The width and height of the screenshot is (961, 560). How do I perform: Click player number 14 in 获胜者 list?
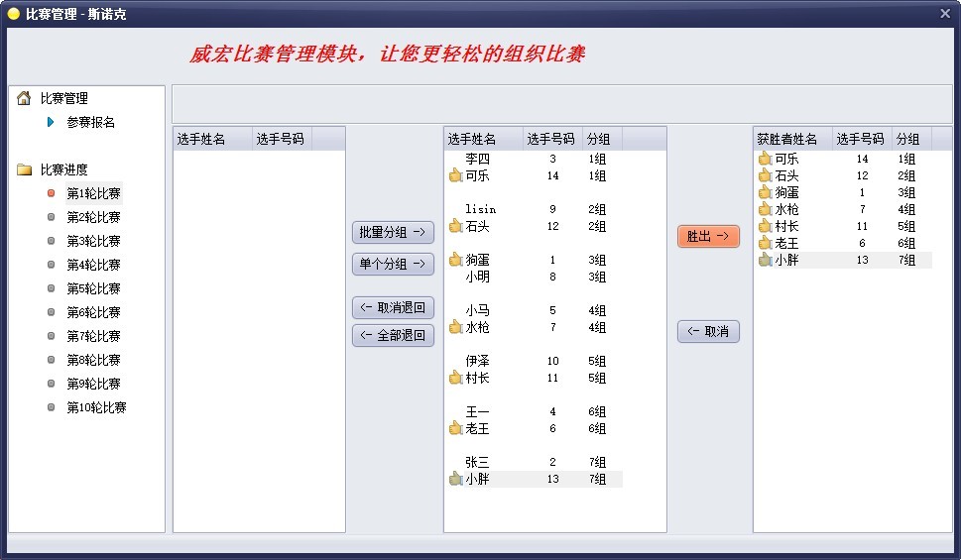click(863, 159)
